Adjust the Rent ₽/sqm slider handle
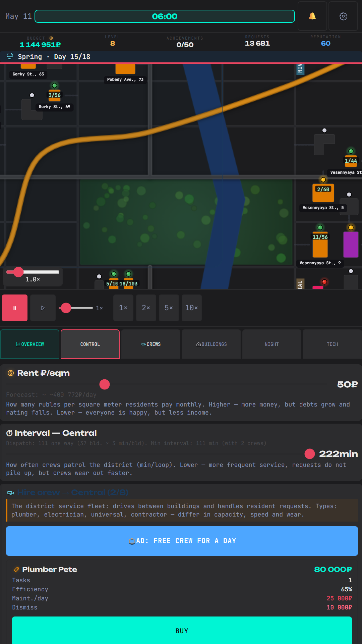Image resolution: width=362 pixels, height=644 pixels. tap(105, 384)
